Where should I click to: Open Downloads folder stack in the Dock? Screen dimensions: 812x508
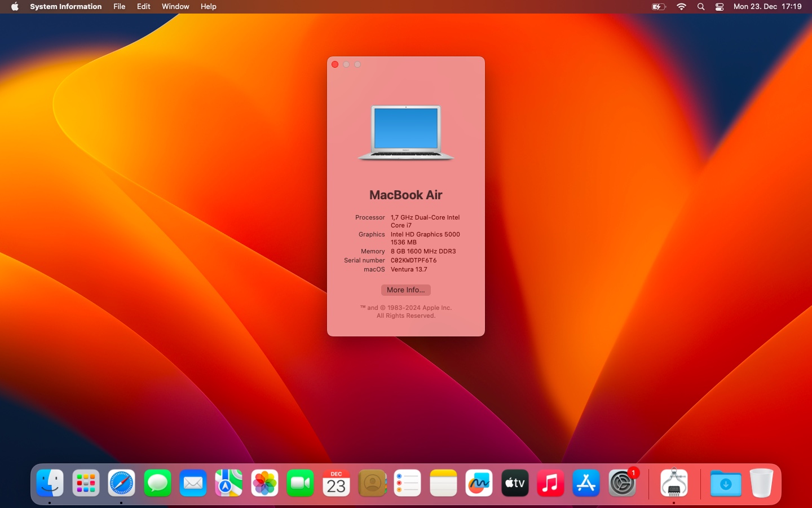pos(726,483)
